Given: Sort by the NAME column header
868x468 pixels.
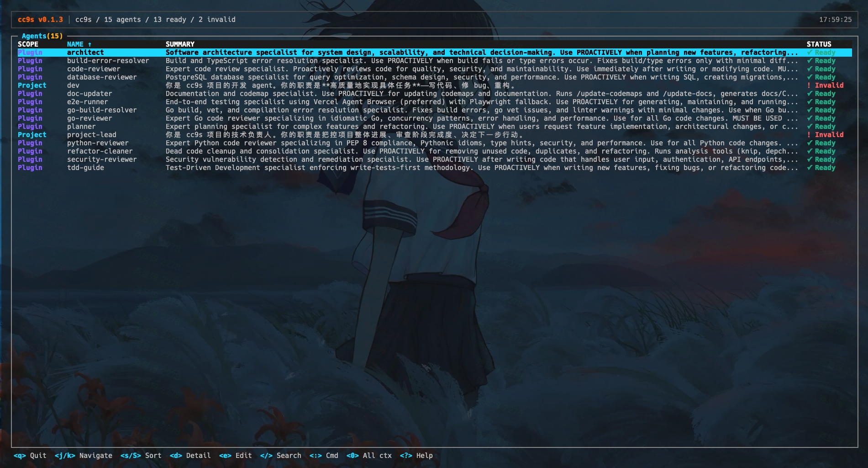Looking at the screenshot, I should click(79, 44).
